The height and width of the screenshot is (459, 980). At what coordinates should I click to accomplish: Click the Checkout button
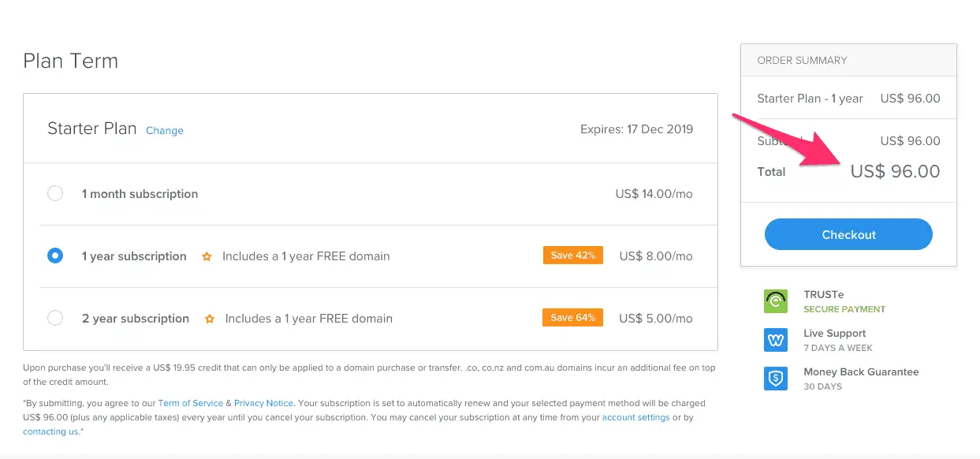click(848, 234)
